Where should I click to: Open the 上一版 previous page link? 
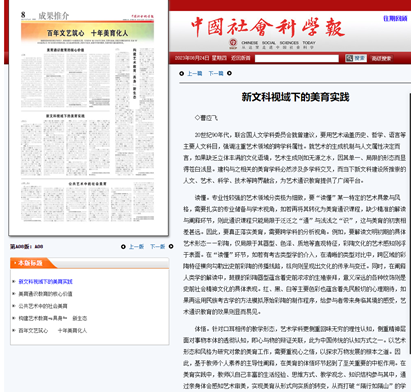[x=136, y=247]
